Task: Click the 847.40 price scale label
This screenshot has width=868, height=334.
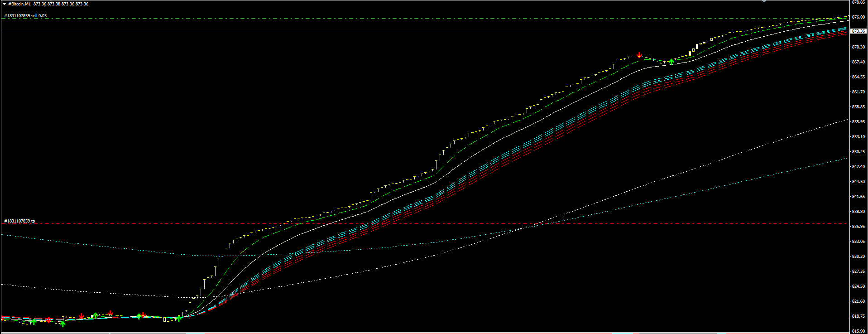Action: pyautogui.click(x=858, y=167)
